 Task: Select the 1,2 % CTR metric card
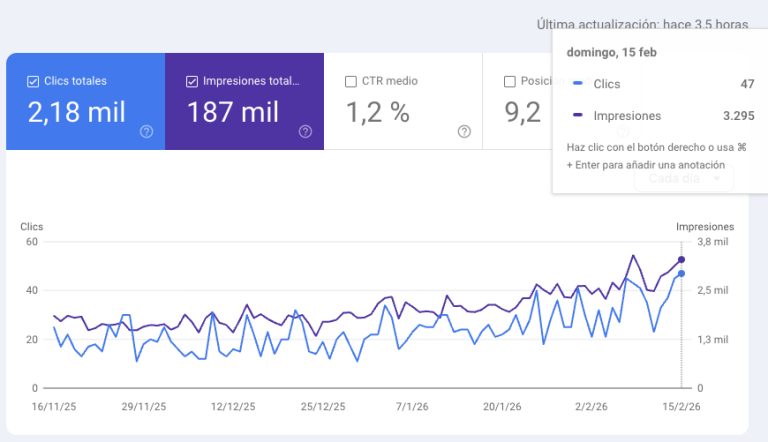pyautogui.click(x=403, y=101)
